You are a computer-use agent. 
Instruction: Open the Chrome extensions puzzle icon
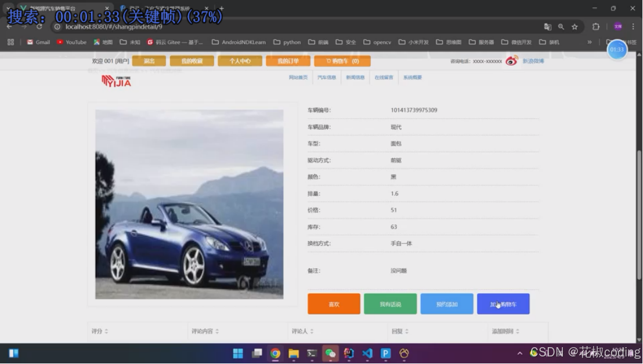[x=596, y=27]
